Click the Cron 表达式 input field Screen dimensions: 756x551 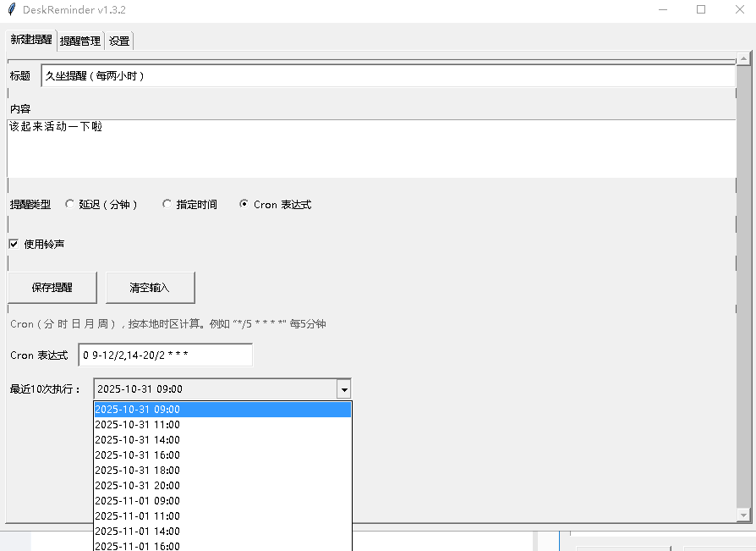[x=165, y=355]
